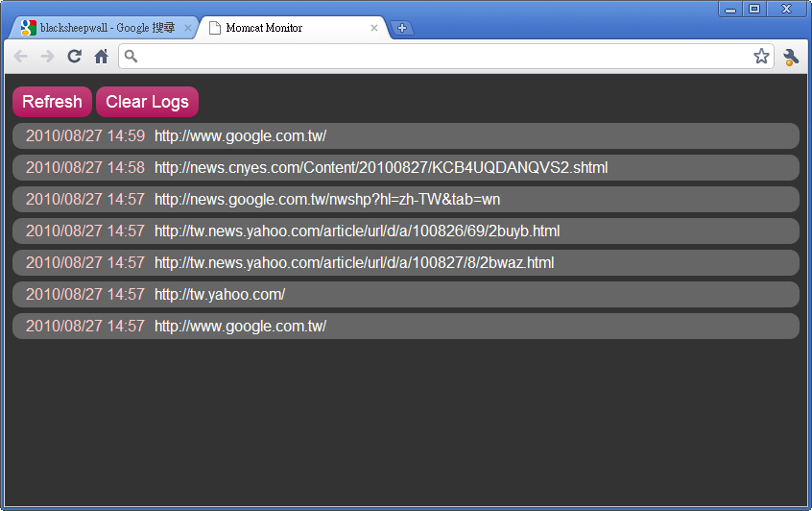Focus the address bar input

pos(445,56)
